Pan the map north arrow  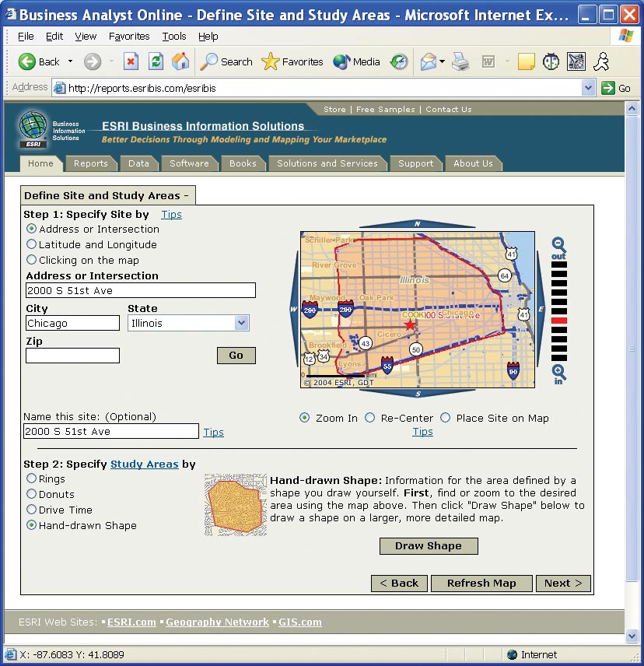coord(418,224)
